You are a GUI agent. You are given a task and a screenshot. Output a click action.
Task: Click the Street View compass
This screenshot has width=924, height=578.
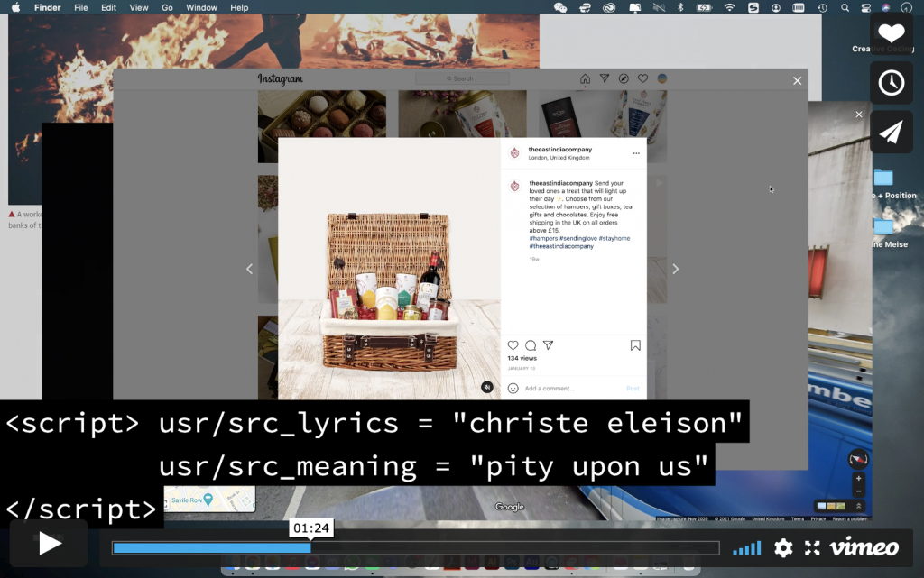pyautogui.click(x=858, y=459)
